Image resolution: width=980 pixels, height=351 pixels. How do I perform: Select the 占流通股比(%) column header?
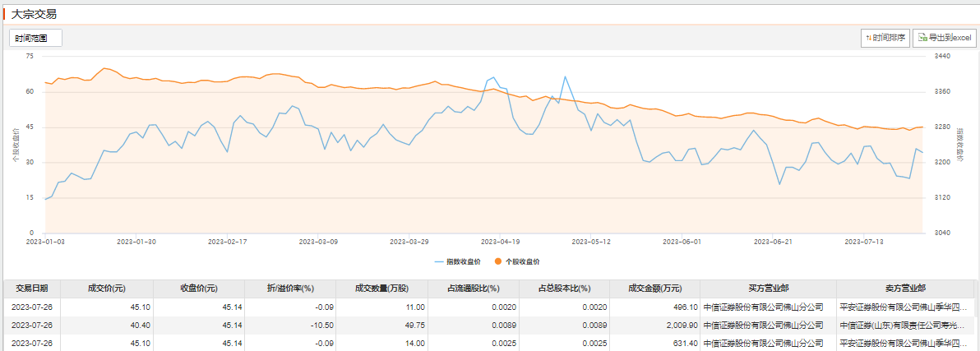(473, 289)
